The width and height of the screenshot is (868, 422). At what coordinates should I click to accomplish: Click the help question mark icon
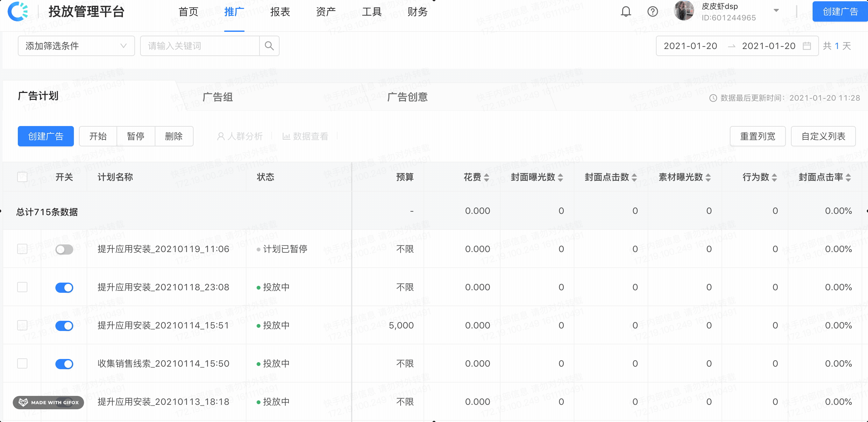(652, 11)
